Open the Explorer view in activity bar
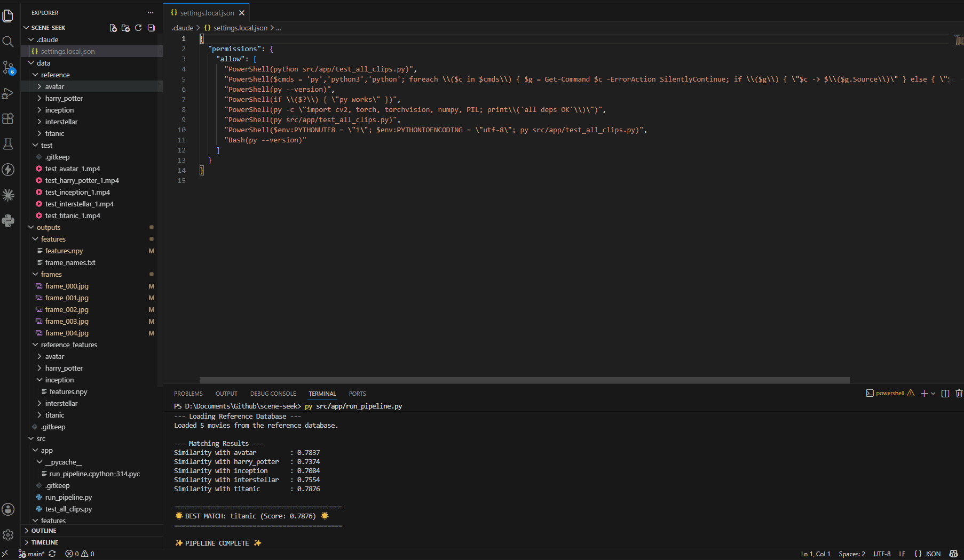Image resolution: width=964 pixels, height=560 pixels. [x=8, y=16]
